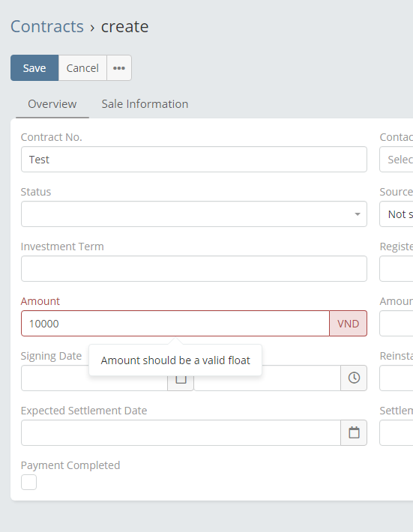This screenshot has height=532, width=413.
Task: Tick the Payment Completed checkbox
Action: click(x=28, y=482)
